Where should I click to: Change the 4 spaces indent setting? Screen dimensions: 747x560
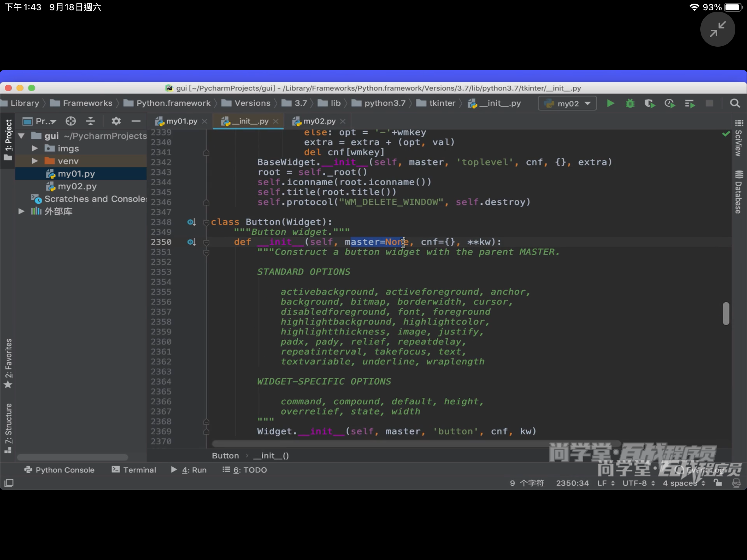[x=684, y=483]
